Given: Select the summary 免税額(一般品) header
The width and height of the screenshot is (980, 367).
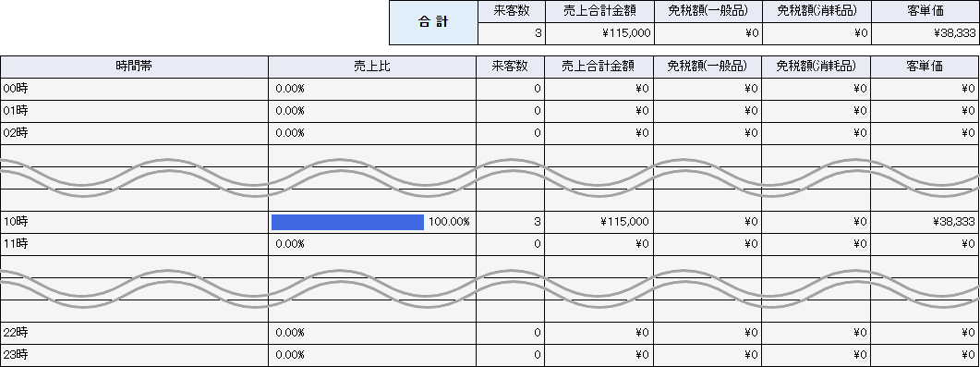Looking at the screenshot, I should (x=708, y=11).
